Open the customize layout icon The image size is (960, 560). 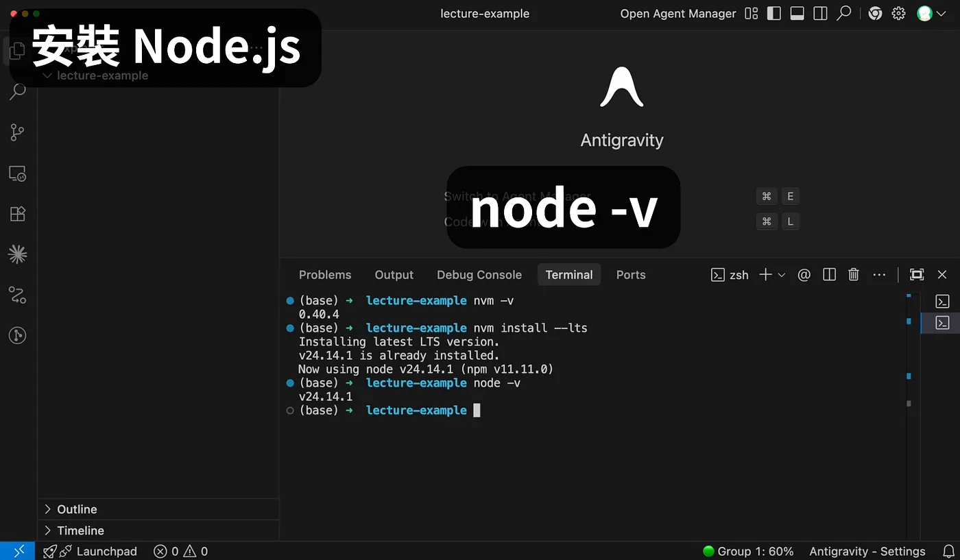[752, 14]
